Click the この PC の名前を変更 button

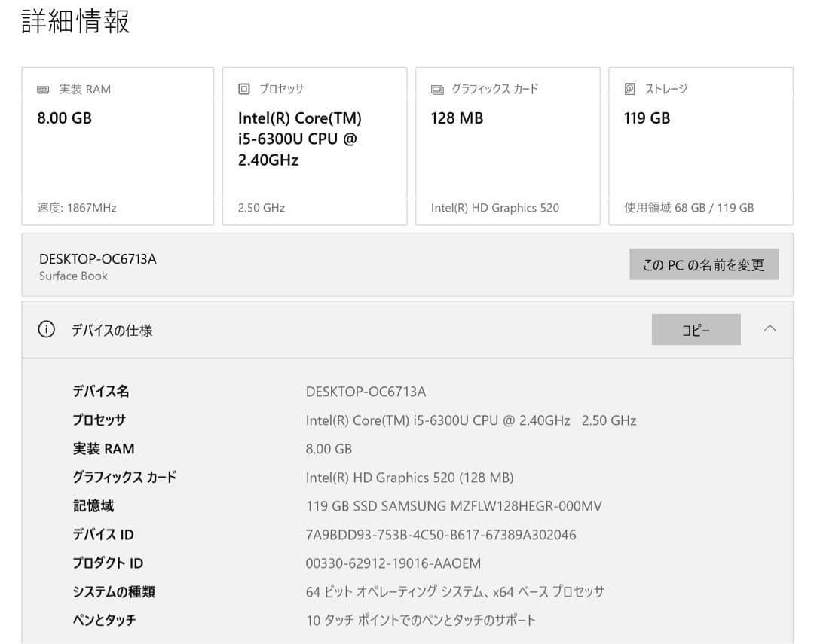point(704,264)
